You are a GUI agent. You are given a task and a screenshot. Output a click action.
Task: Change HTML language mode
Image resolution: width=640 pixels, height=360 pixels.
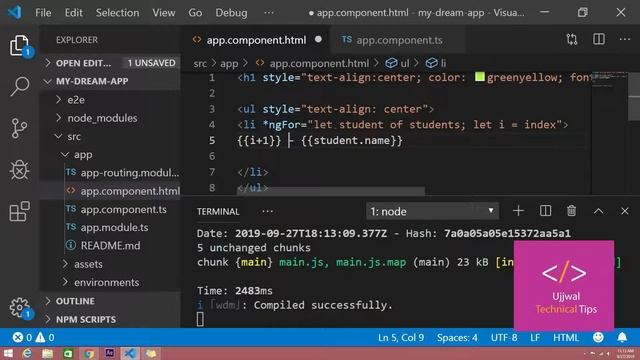(566, 338)
